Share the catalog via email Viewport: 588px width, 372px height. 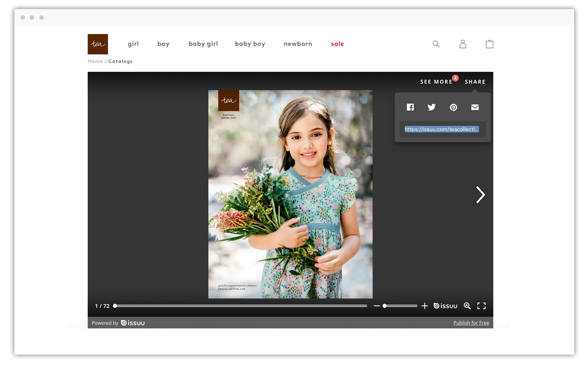pyautogui.click(x=475, y=107)
